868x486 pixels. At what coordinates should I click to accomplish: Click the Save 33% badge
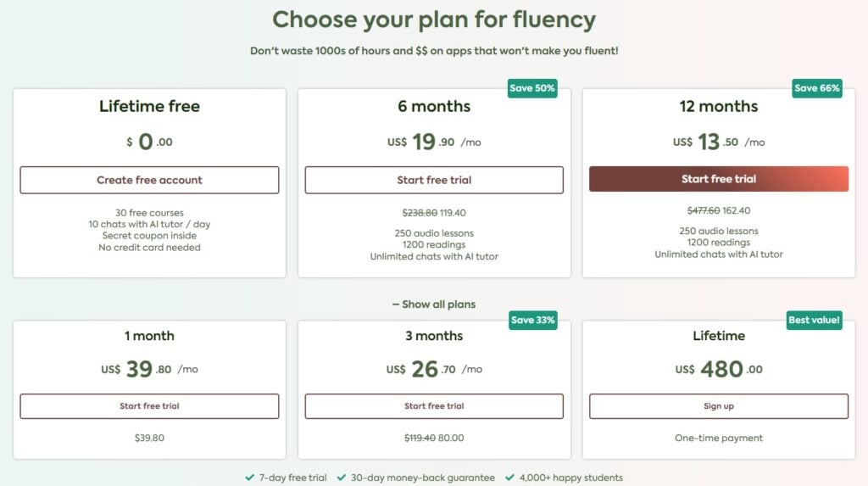click(x=532, y=320)
